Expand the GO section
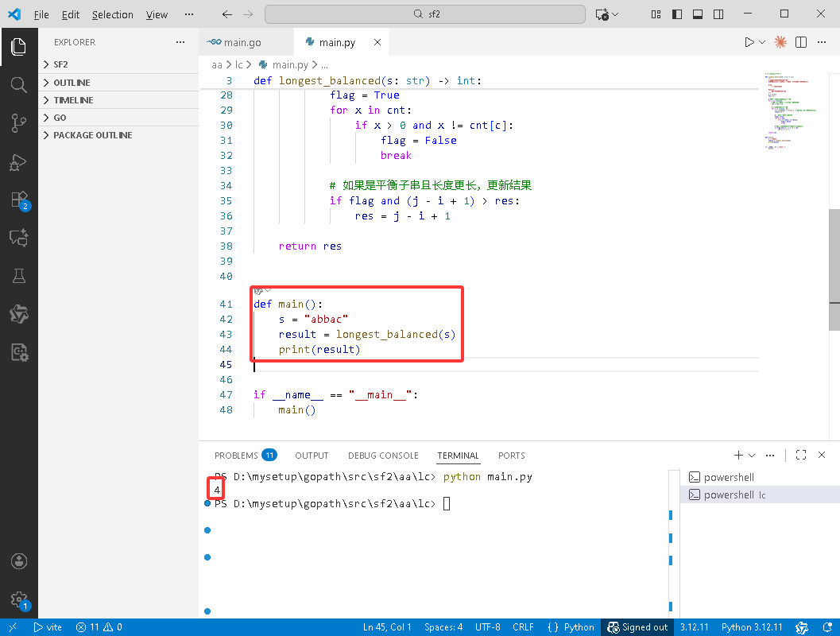 118,118
